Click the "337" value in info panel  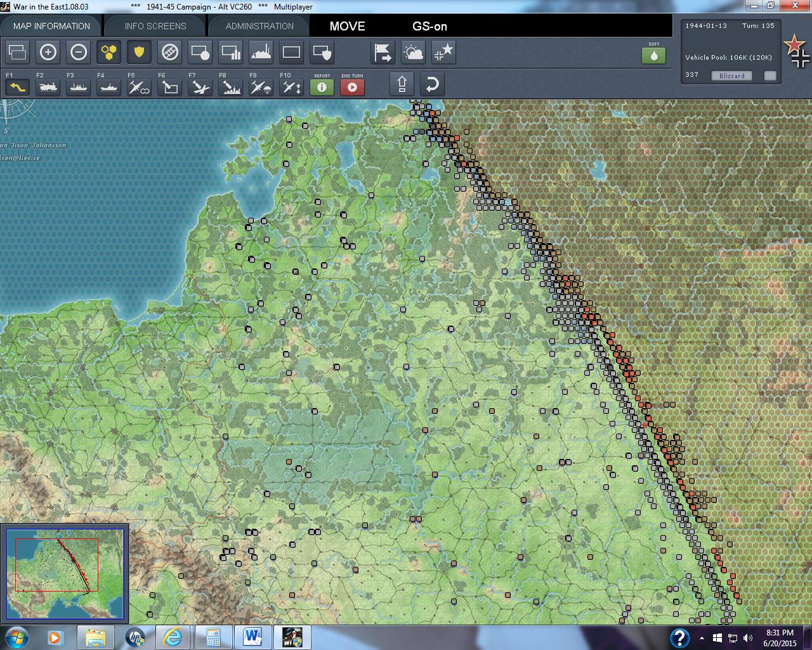pyautogui.click(x=691, y=75)
